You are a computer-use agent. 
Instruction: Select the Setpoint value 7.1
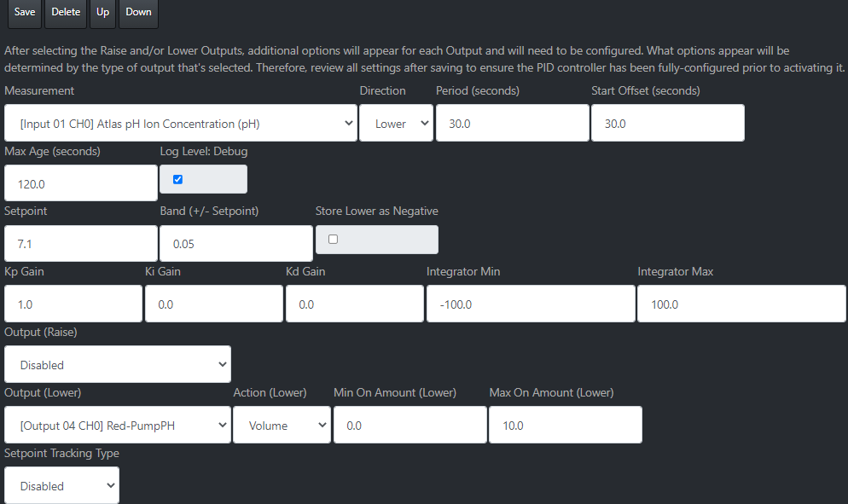point(80,243)
